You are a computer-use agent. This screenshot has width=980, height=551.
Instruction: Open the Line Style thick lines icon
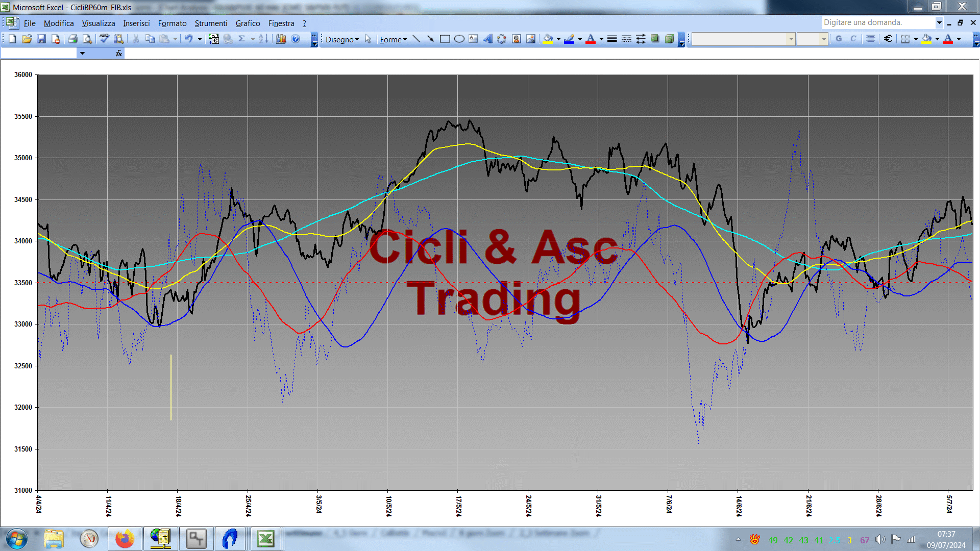[x=612, y=39]
